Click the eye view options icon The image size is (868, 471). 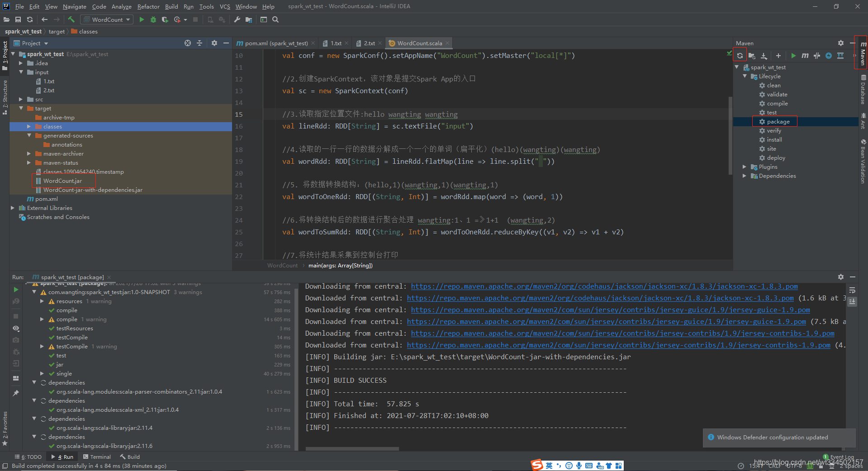16,328
